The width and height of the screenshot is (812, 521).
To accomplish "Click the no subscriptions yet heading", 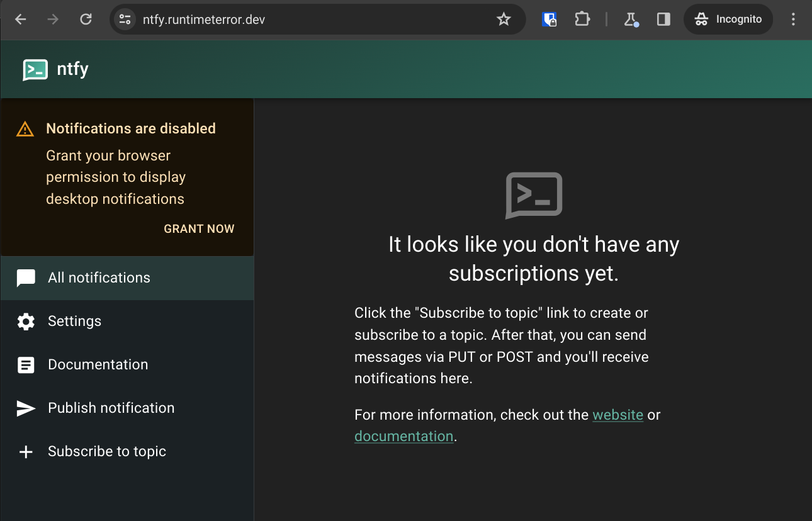I will coord(534,259).
